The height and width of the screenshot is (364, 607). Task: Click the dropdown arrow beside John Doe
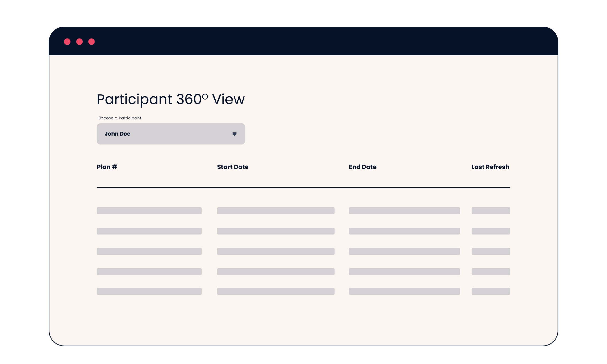coord(234,134)
